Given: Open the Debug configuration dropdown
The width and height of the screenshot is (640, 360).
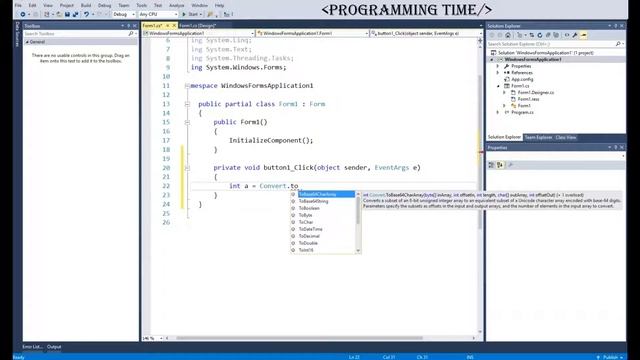Looking at the screenshot, I should point(124,14).
